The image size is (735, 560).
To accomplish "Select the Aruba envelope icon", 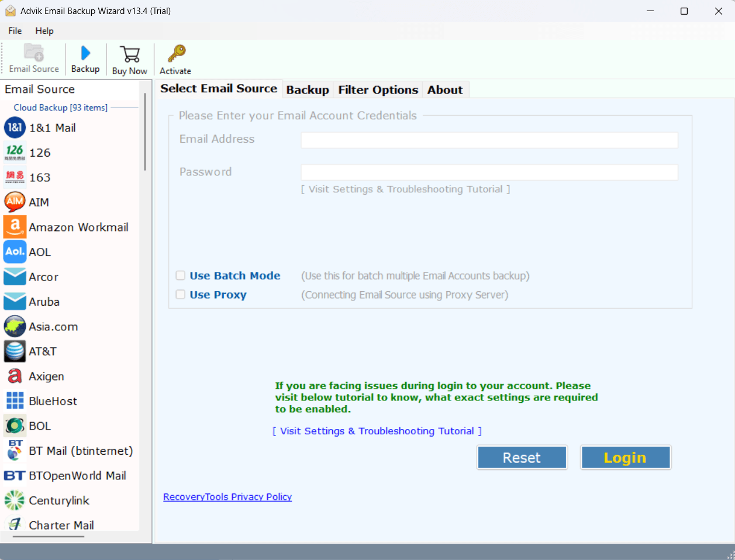I will point(15,302).
